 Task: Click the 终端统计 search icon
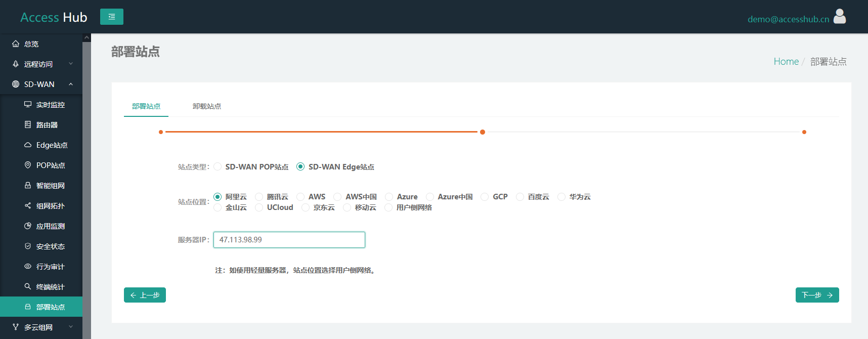(x=28, y=287)
